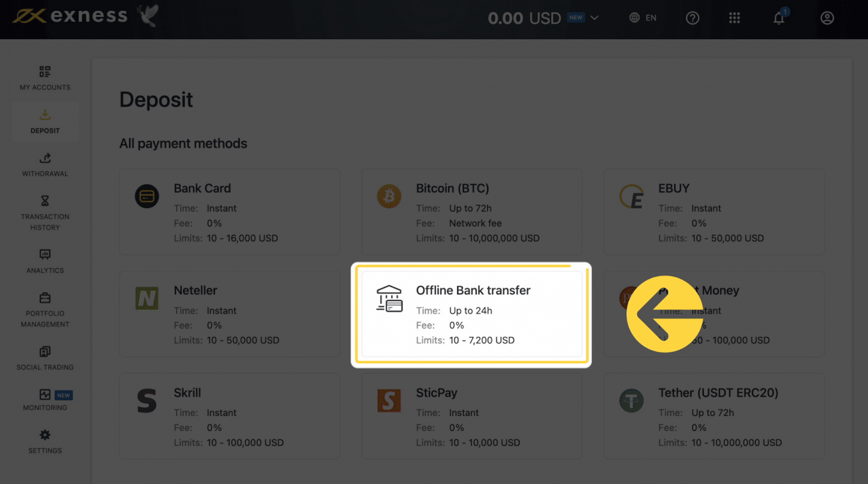Choose Bank Card payment method title

pyautogui.click(x=202, y=188)
